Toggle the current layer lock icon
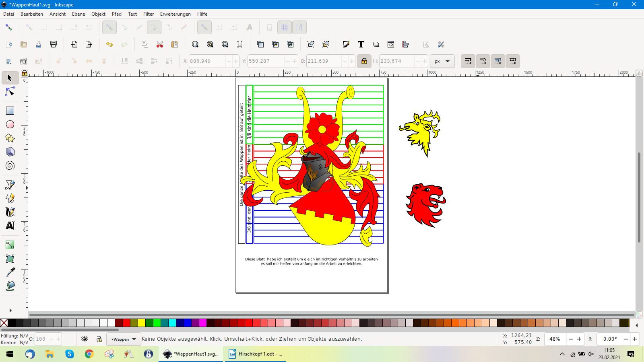Image resolution: width=644 pixels, height=362 pixels. point(99,339)
